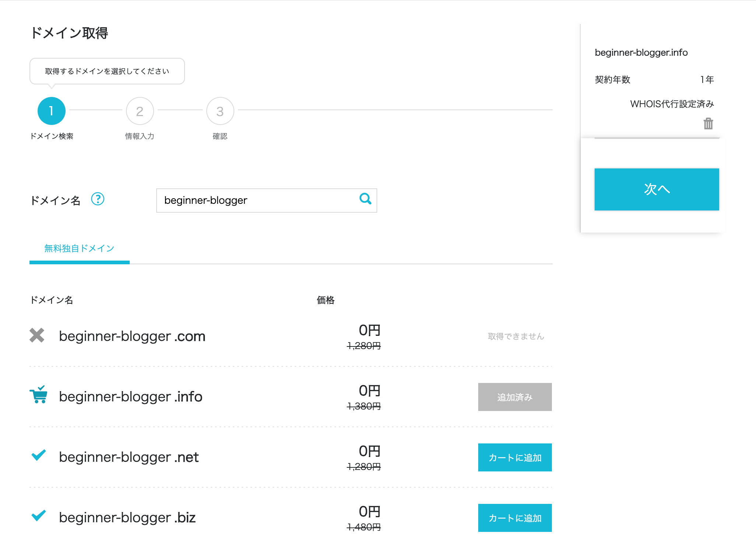
Task: Click the 取得できません label for .com
Action: [x=515, y=337]
